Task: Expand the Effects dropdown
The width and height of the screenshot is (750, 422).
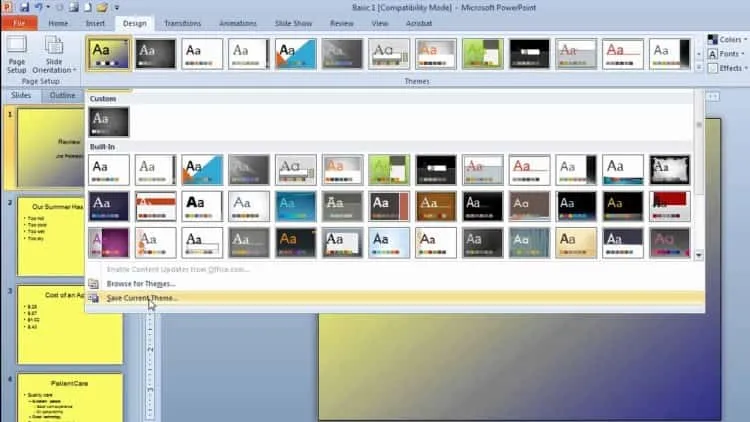Action: point(728,68)
